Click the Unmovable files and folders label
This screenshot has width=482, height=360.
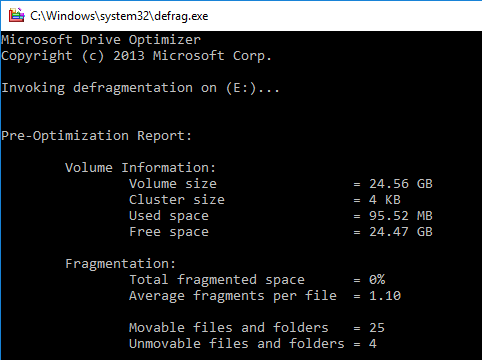coord(237,344)
